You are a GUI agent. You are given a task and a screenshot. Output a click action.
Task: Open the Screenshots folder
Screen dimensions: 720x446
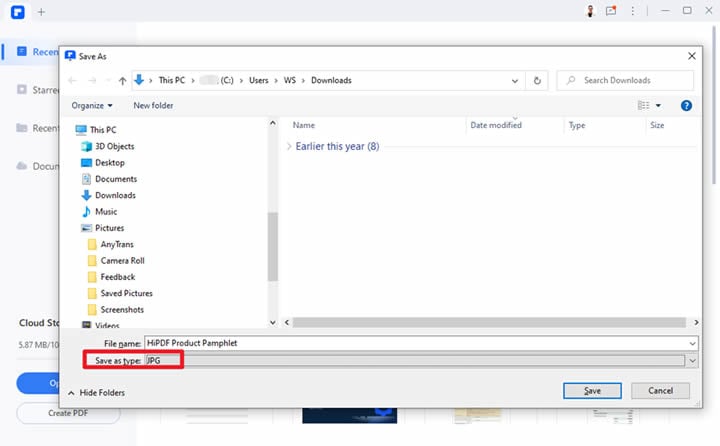point(116,310)
